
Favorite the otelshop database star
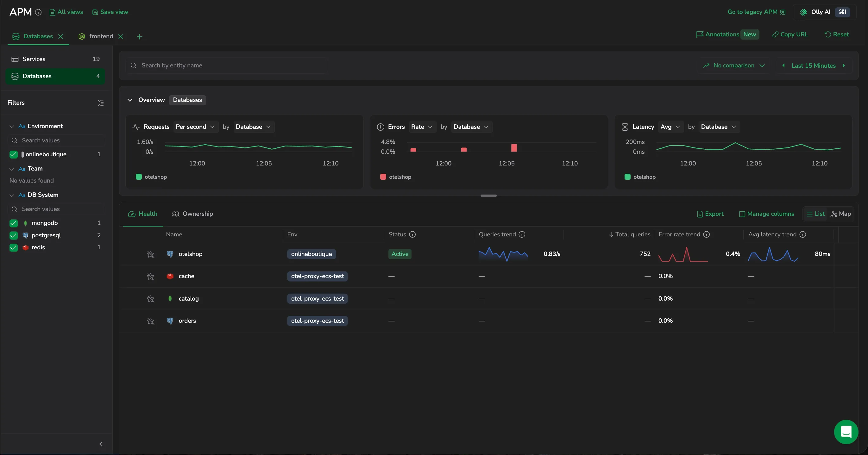[x=151, y=254]
